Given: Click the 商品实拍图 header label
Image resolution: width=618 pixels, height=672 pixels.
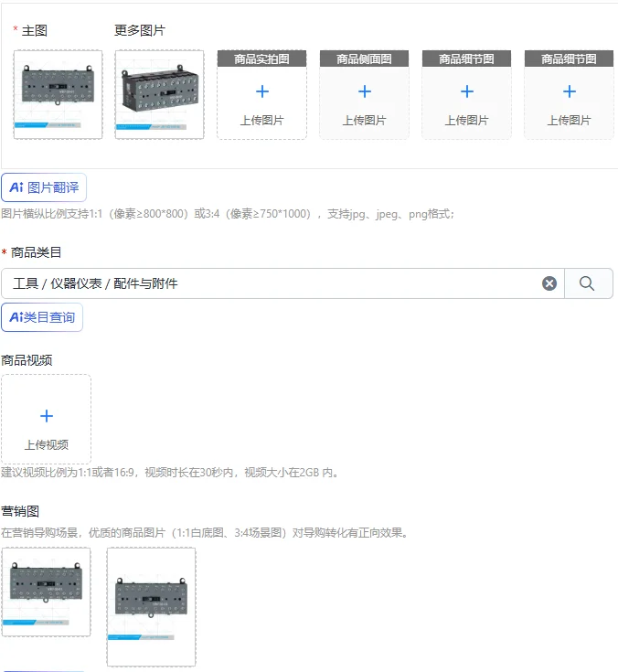Looking at the screenshot, I should [261, 59].
